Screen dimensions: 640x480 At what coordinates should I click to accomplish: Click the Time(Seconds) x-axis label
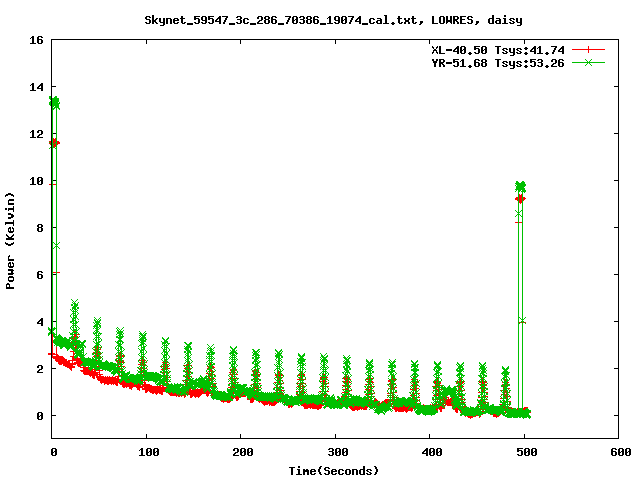point(334,471)
